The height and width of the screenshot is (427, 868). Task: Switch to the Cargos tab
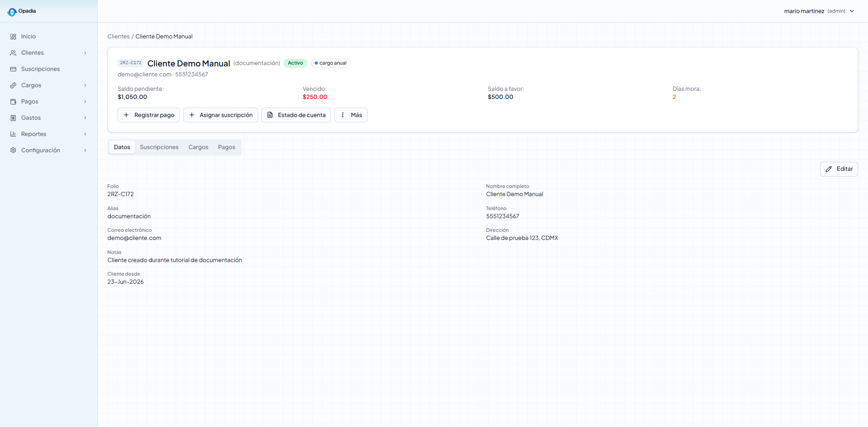pos(198,147)
